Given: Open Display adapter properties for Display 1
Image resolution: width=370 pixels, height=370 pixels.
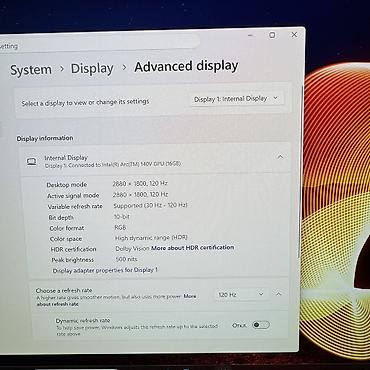Looking at the screenshot, I should coord(105,270).
